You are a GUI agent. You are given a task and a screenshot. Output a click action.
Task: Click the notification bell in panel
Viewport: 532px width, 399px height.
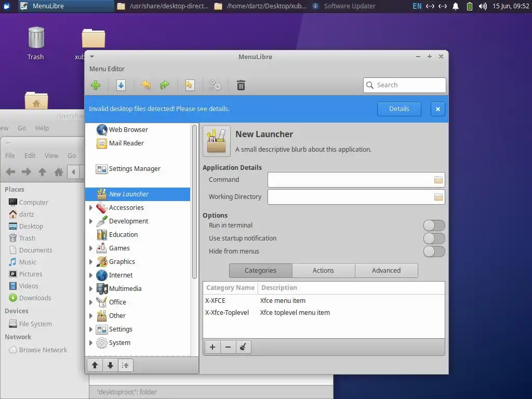[456, 6]
